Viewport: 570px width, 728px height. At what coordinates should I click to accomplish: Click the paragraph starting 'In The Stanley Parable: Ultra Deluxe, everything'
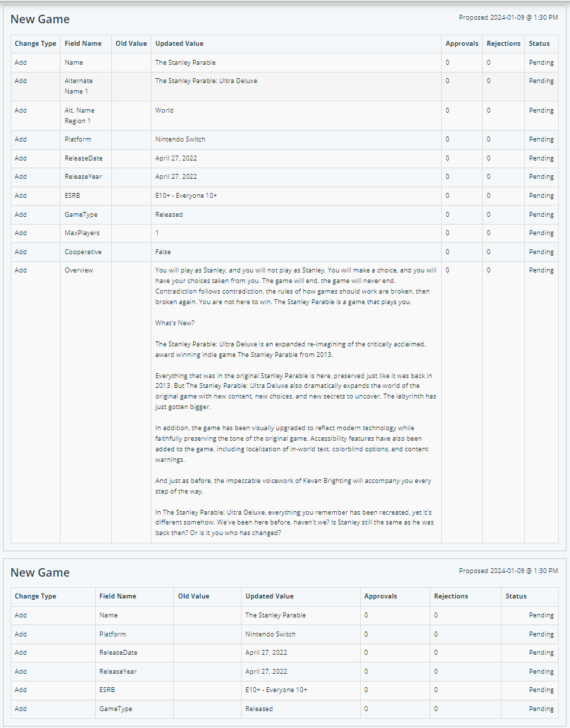(295, 523)
